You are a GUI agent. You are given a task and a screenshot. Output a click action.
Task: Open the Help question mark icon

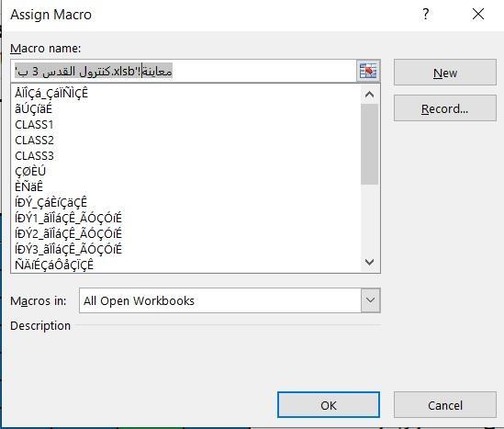coord(426,14)
